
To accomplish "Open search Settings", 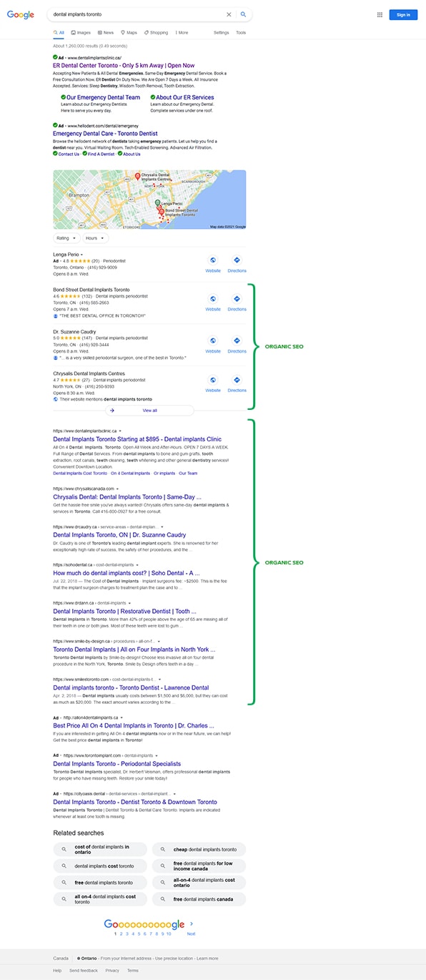I will (x=222, y=33).
